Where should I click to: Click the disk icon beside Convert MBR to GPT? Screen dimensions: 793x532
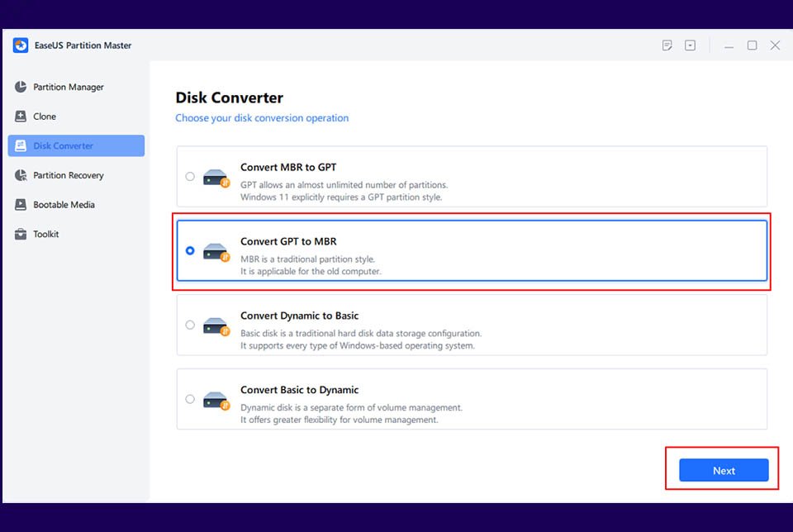[216, 178]
